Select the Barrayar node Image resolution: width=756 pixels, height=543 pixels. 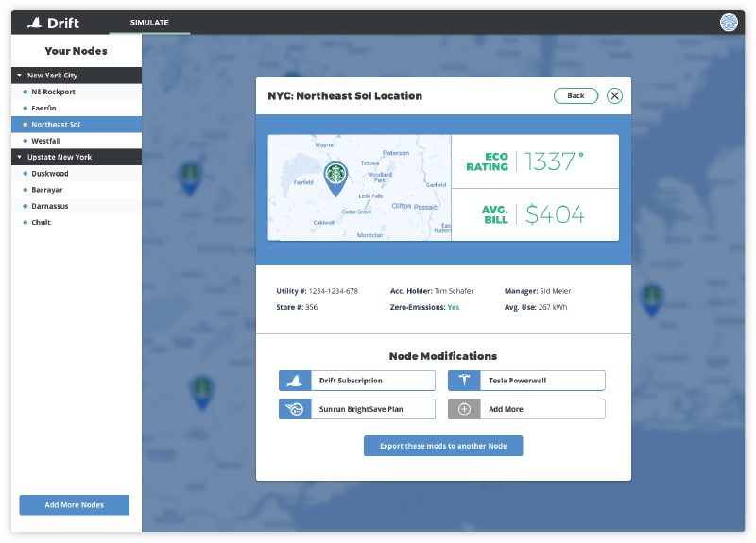(x=77, y=190)
